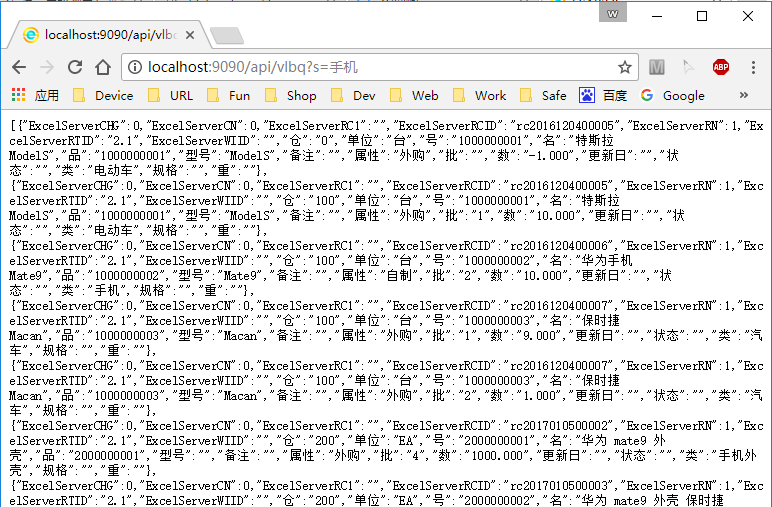Viewport: 772px width, 507px height.
Task: Go back to the previous page
Action: [19, 67]
